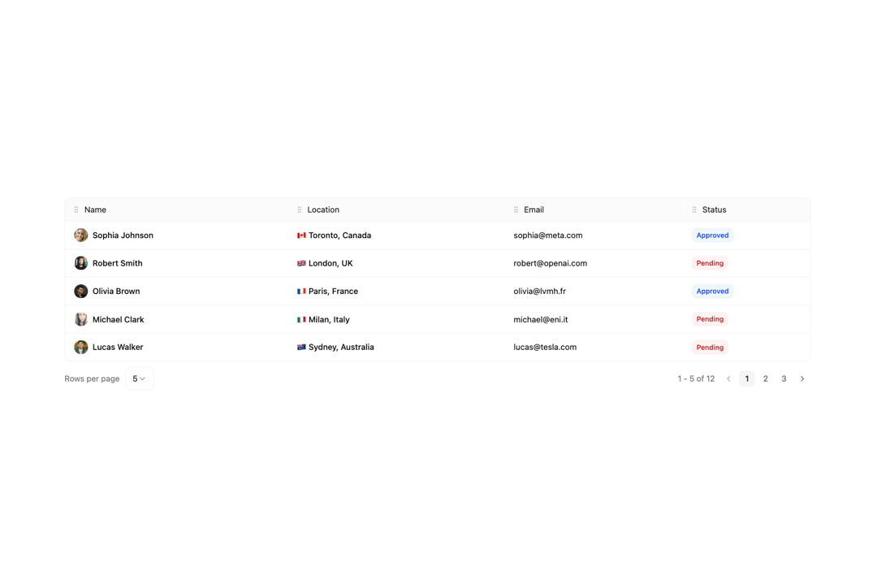The height and width of the screenshot is (588, 877).
Task: Click the '1 - 5 of 12' range text
Action: [696, 378]
